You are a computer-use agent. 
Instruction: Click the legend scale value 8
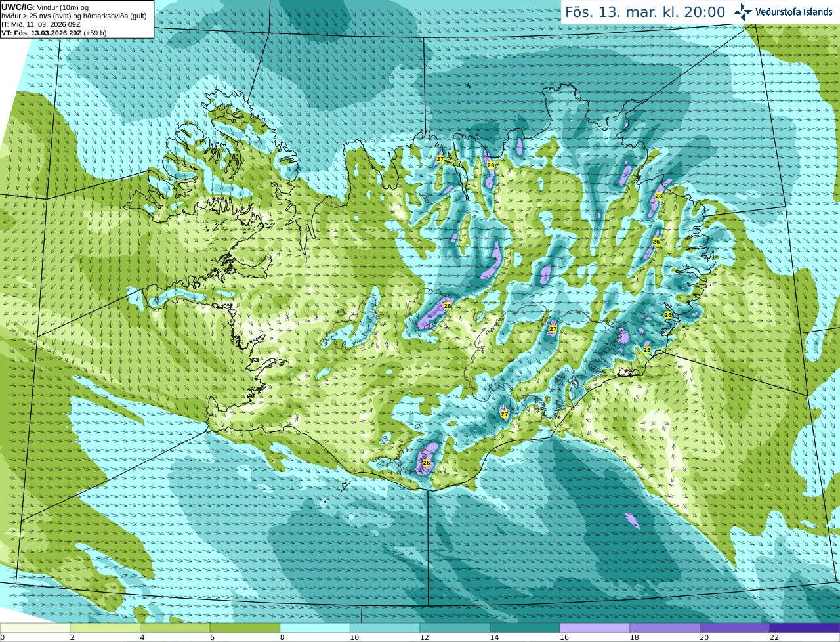(283, 637)
